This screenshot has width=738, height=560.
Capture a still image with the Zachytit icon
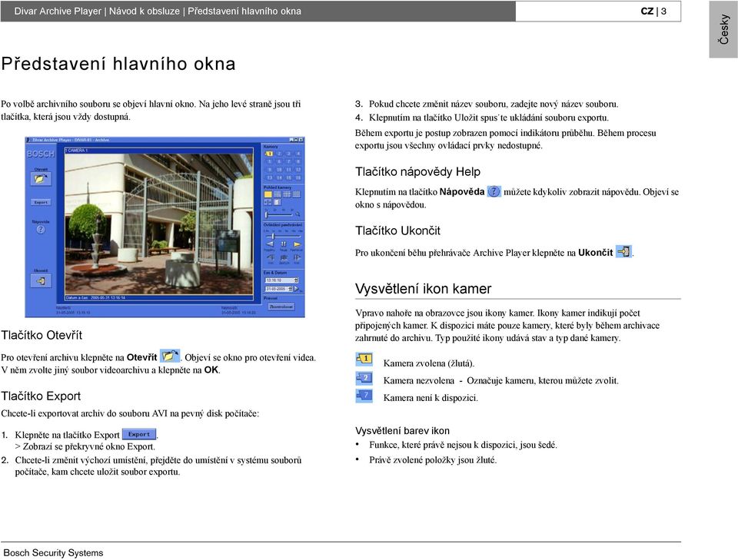click(284, 257)
